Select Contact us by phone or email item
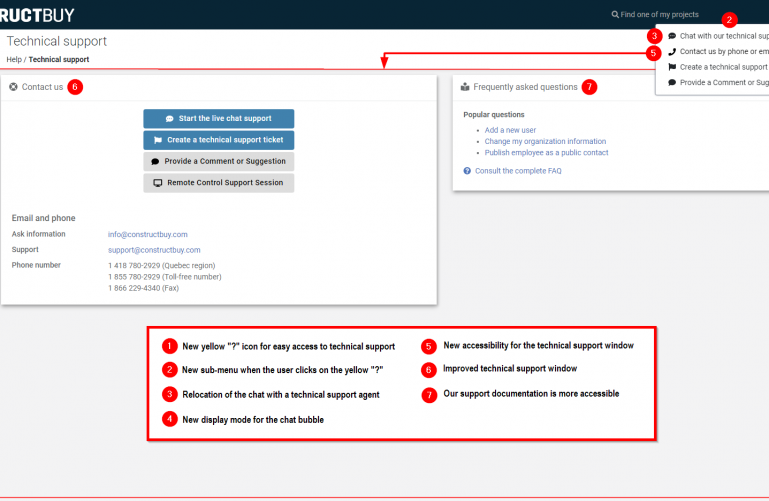769x501 pixels. coord(718,51)
